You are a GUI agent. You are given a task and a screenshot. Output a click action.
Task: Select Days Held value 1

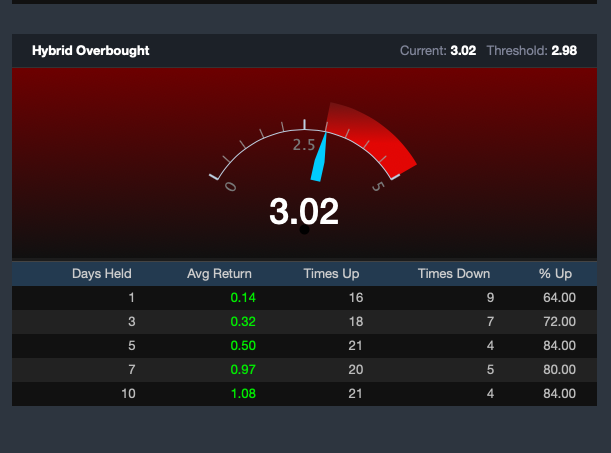pyautogui.click(x=131, y=298)
